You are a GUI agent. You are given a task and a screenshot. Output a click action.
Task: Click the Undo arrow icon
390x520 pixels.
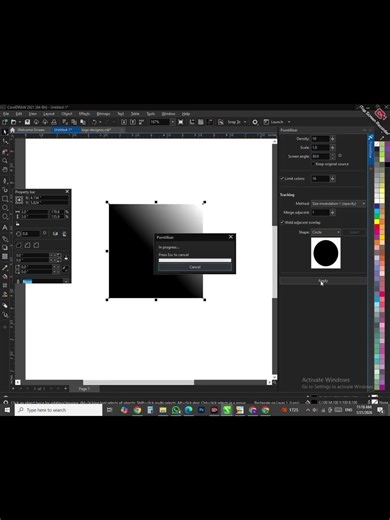[94, 122]
